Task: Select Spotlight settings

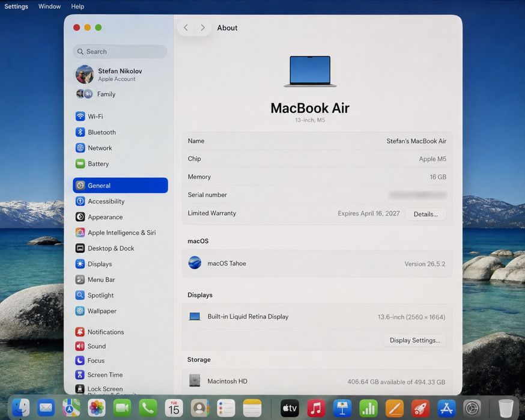Action: point(120,295)
